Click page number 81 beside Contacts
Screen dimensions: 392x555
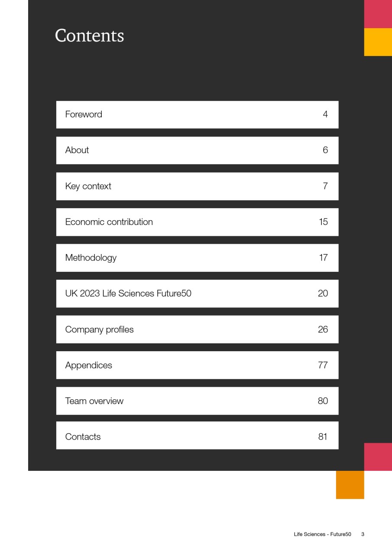(323, 437)
